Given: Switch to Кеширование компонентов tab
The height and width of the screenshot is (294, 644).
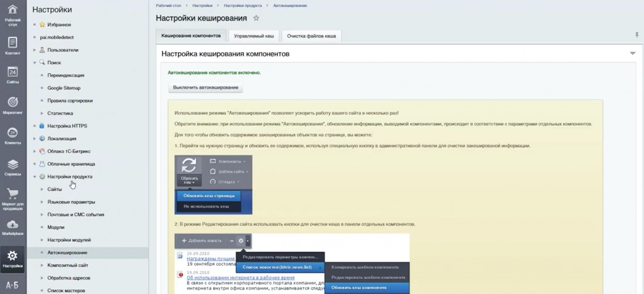Looking at the screenshot, I should pos(191,36).
